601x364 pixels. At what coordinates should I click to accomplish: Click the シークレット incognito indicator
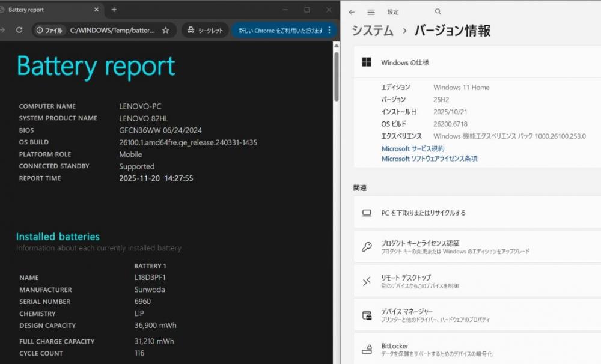coord(205,30)
